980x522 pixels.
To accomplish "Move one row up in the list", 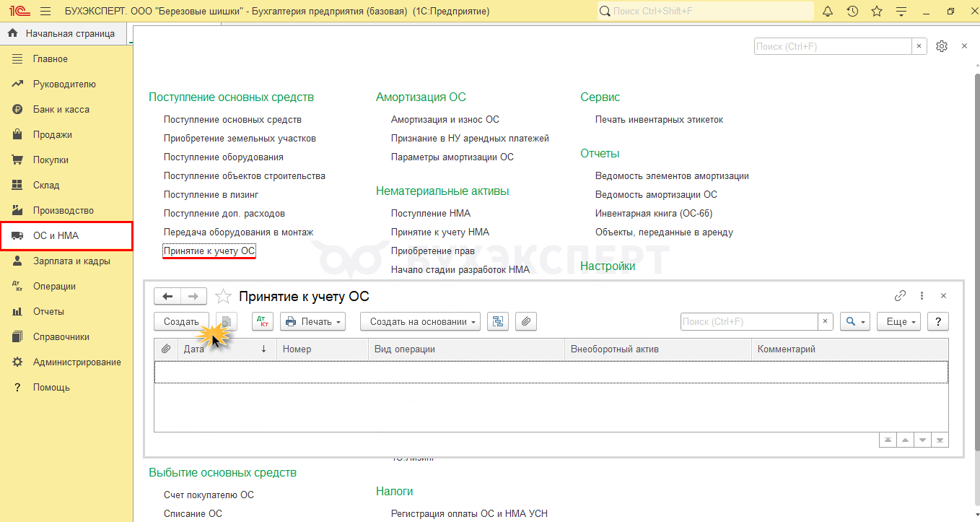I will (905, 440).
